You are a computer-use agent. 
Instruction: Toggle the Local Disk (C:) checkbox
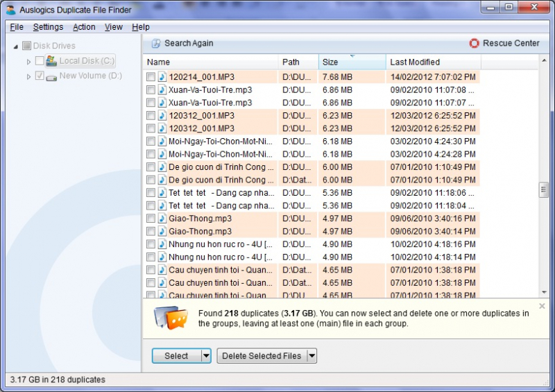(40, 60)
